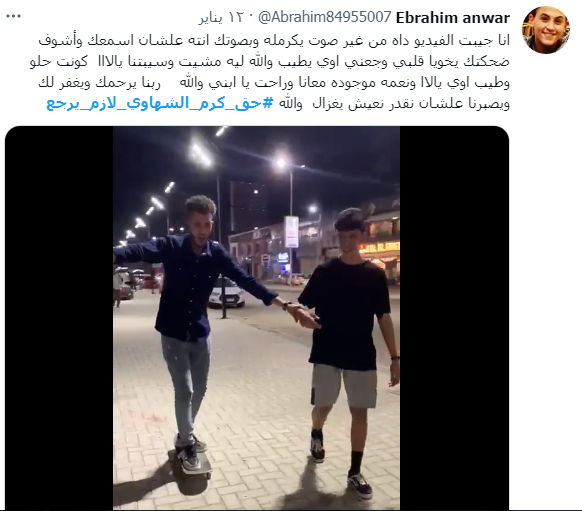Visit the @Abrahim84955007 handle link
Screen dimensions: 582x511
coord(324,17)
